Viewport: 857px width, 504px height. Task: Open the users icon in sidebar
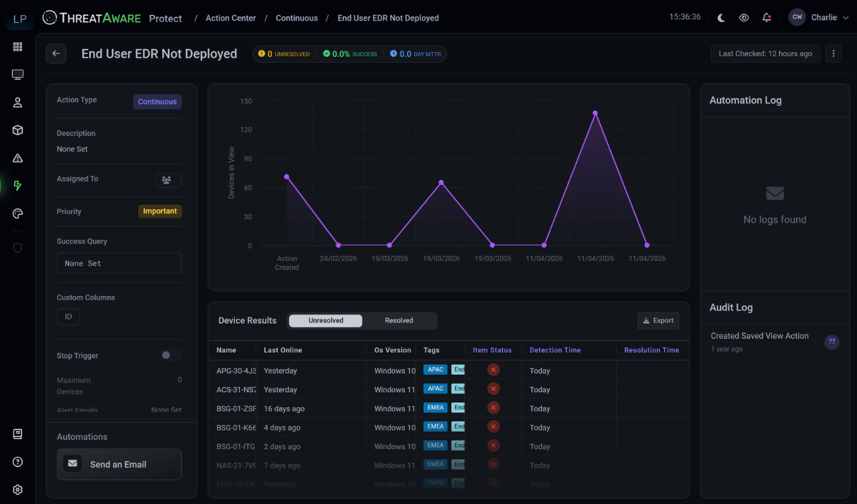(x=18, y=102)
